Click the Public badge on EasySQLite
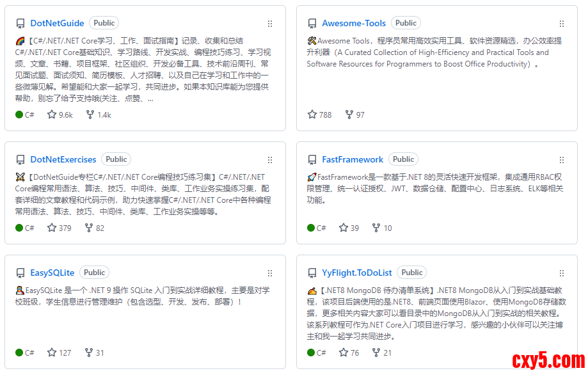The width and height of the screenshot is (588, 373). point(94,273)
